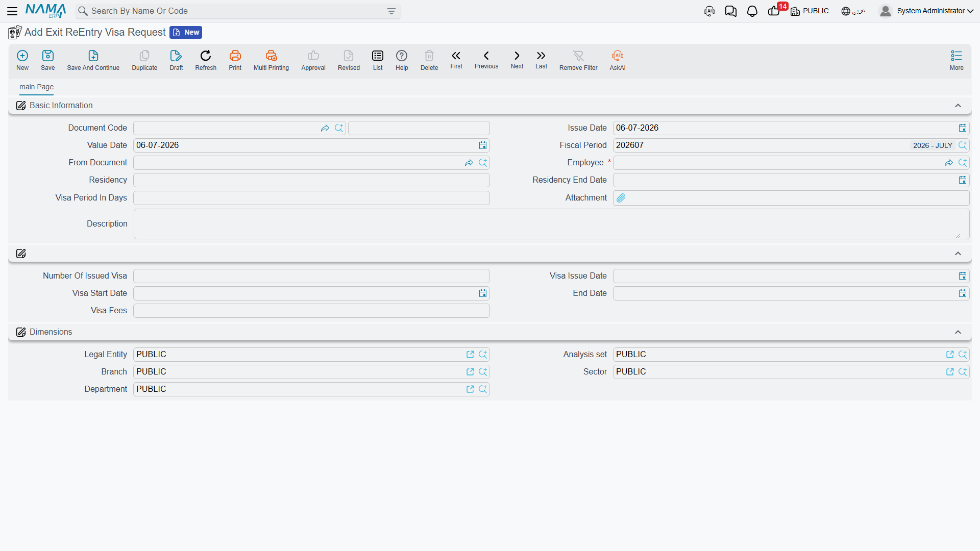The height and width of the screenshot is (551, 980).
Task: Open Branch record link icon
Action: (470, 372)
